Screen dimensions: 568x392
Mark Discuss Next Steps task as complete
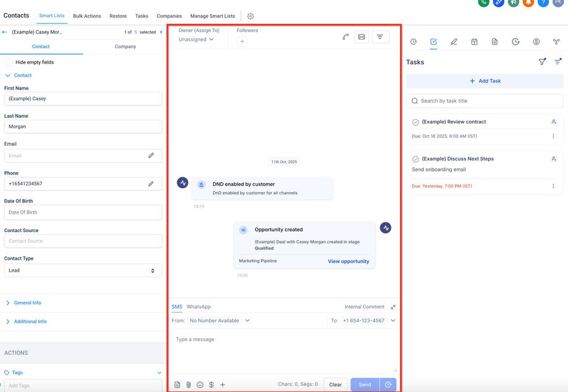[x=416, y=159]
